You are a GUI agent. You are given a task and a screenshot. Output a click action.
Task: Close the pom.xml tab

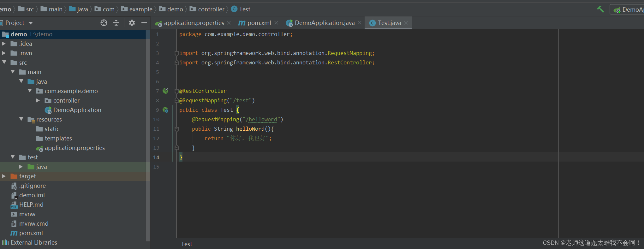(276, 23)
